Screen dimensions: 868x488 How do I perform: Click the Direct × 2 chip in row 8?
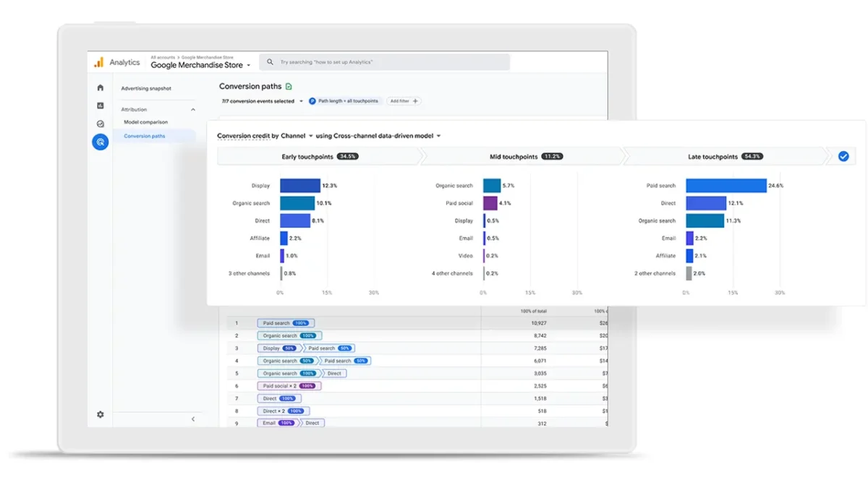(282, 411)
